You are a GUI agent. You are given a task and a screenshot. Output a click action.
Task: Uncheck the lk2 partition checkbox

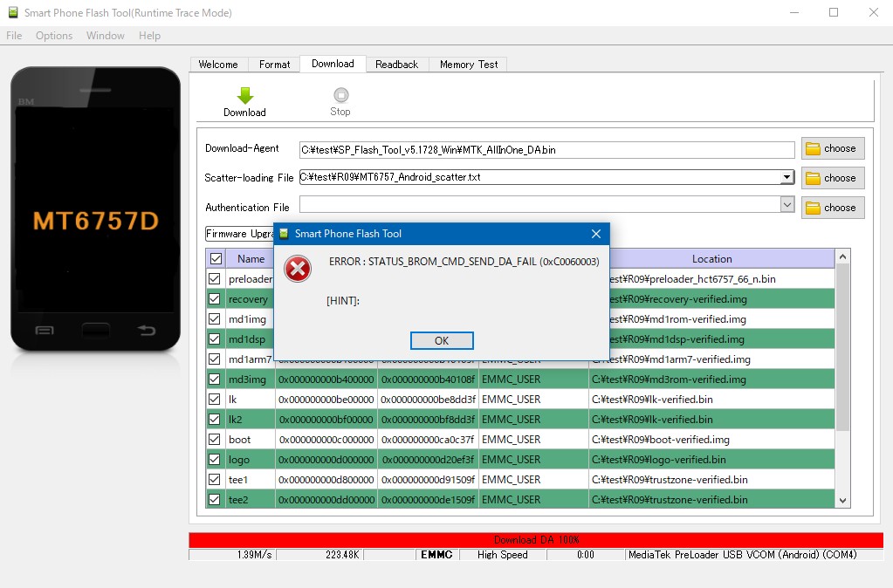[214, 420]
